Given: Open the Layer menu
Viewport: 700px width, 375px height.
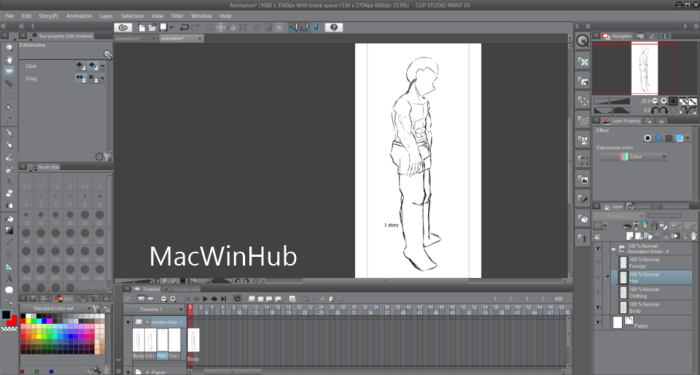Looking at the screenshot, I should (106, 16).
